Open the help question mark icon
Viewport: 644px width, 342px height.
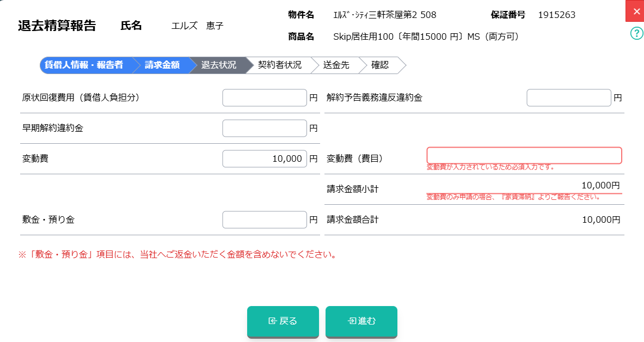tap(636, 33)
